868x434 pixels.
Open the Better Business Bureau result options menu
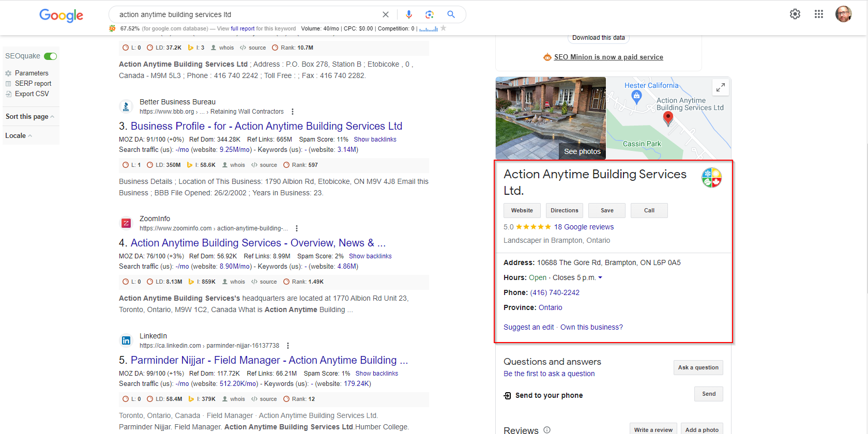coord(293,112)
